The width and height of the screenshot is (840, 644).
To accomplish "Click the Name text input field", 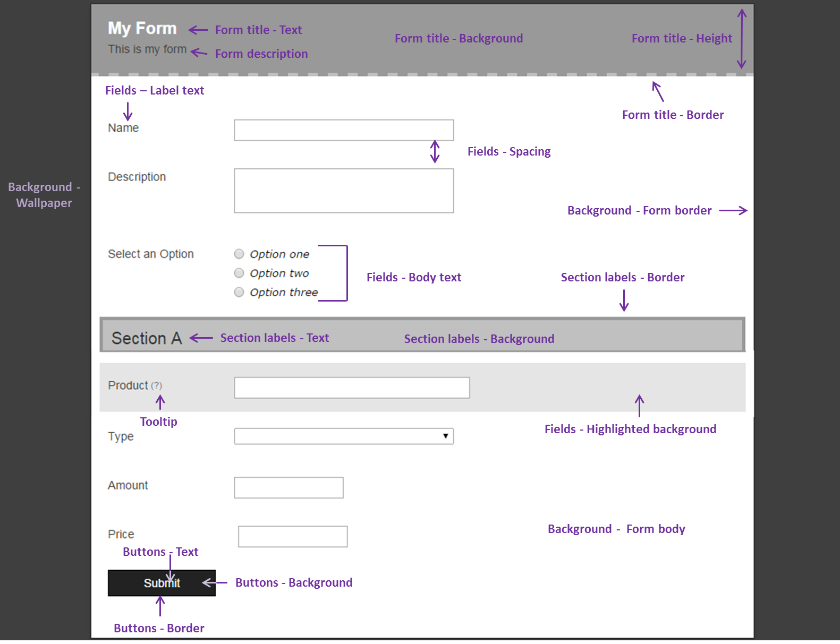I will coord(344,130).
